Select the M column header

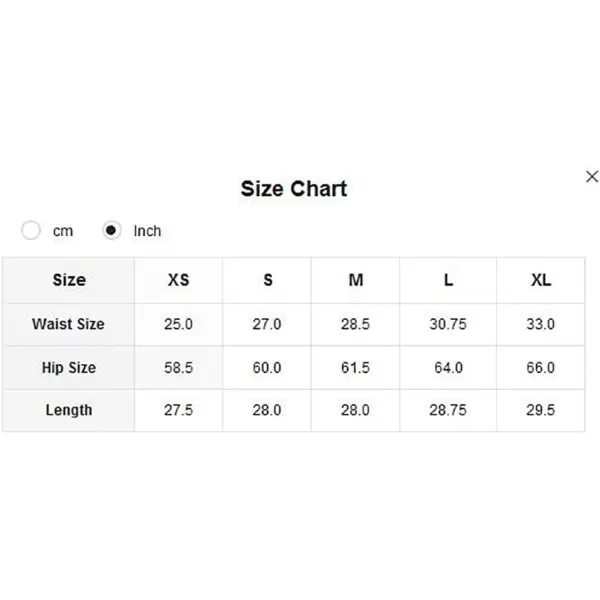(x=355, y=280)
